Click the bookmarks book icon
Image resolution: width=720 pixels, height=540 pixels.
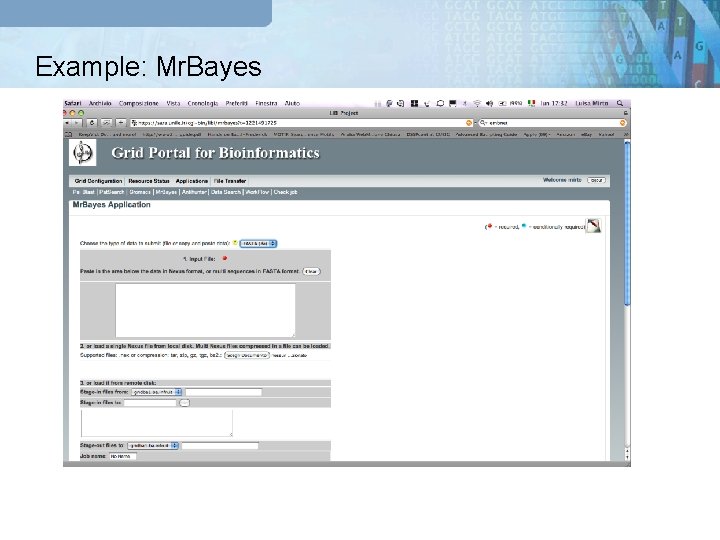coord(69,135)
